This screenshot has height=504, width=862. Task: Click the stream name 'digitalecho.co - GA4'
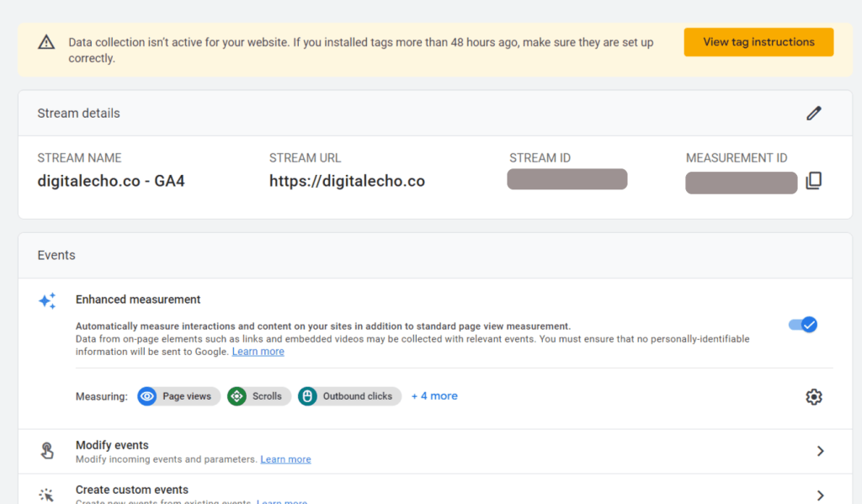coord(111,182)
